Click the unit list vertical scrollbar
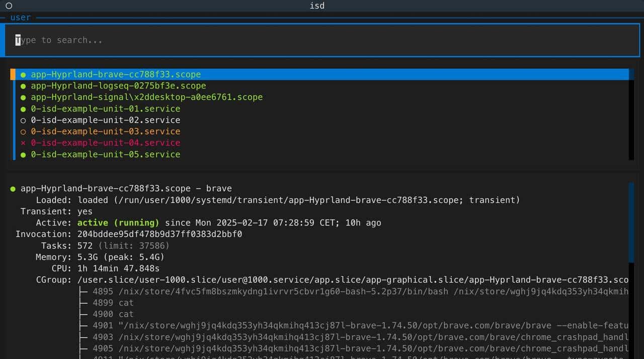644x359 pixels. pyautogui.click(x=631, y=116)
